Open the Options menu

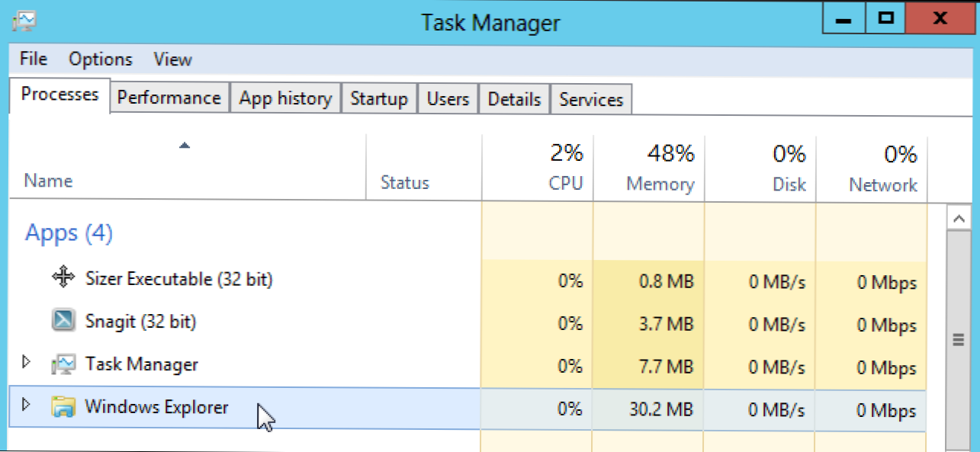[100, 59]
